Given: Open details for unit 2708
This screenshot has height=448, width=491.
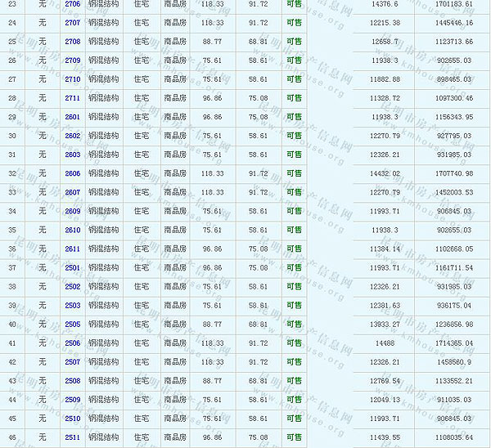Looking at the screenshot, I should (x=72, y=42).
